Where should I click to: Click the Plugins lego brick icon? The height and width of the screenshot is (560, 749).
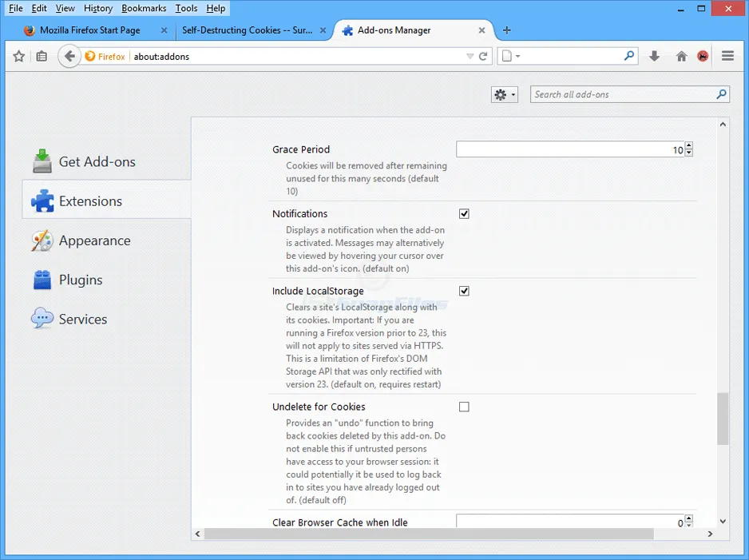[42, 280]
